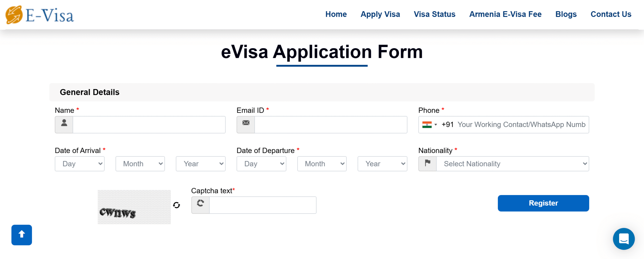
Task: Open the departure Year dropdown
Action: (x=382, y=164)
